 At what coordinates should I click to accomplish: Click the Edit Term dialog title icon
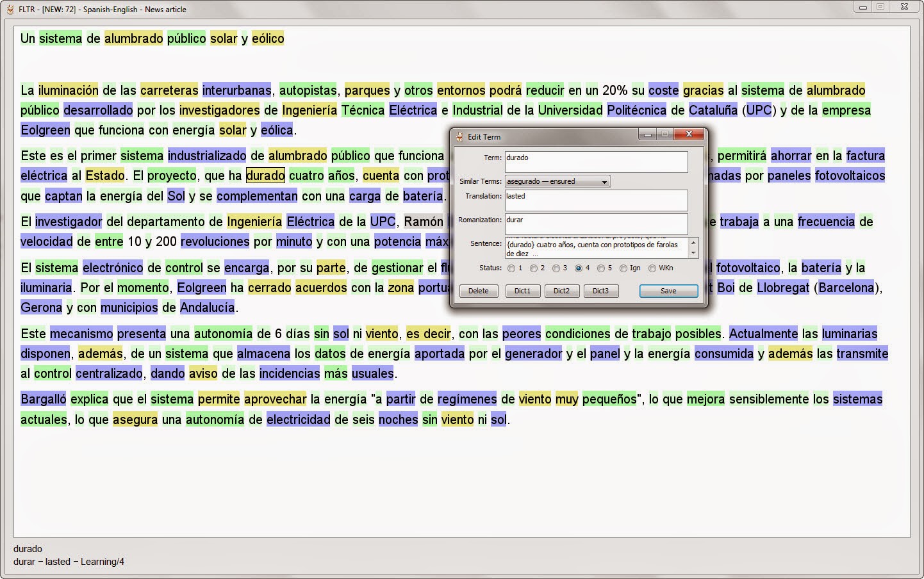459,136
